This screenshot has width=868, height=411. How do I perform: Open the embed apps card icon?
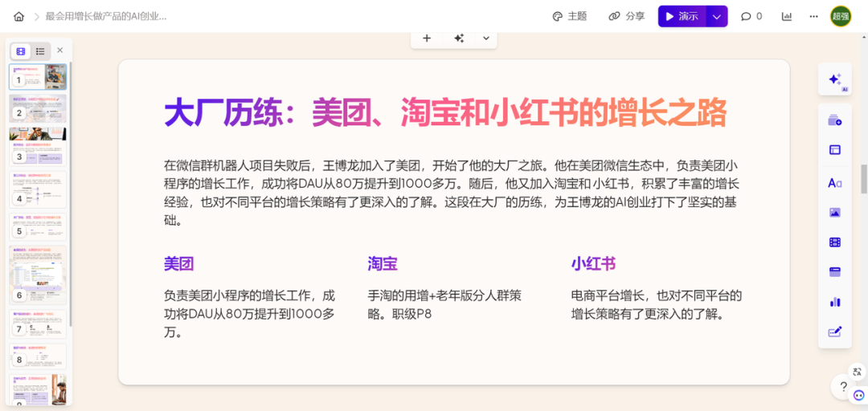pos(835,271)
